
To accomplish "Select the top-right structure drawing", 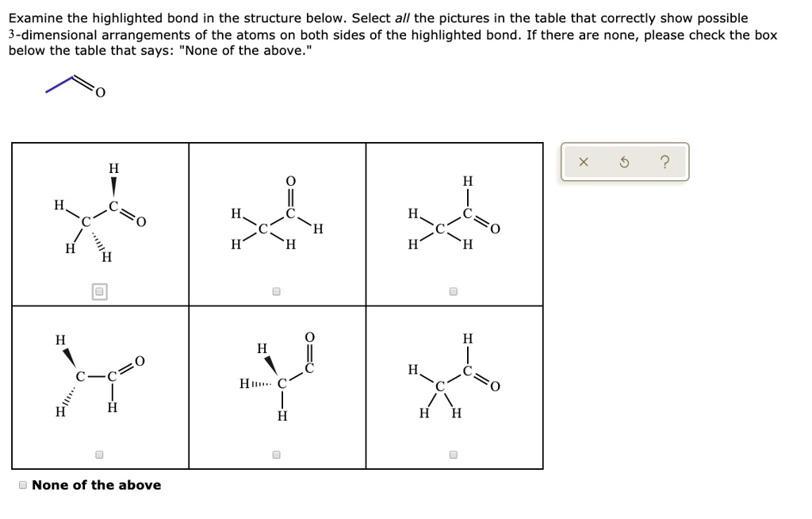I will (x=452, y=214).
